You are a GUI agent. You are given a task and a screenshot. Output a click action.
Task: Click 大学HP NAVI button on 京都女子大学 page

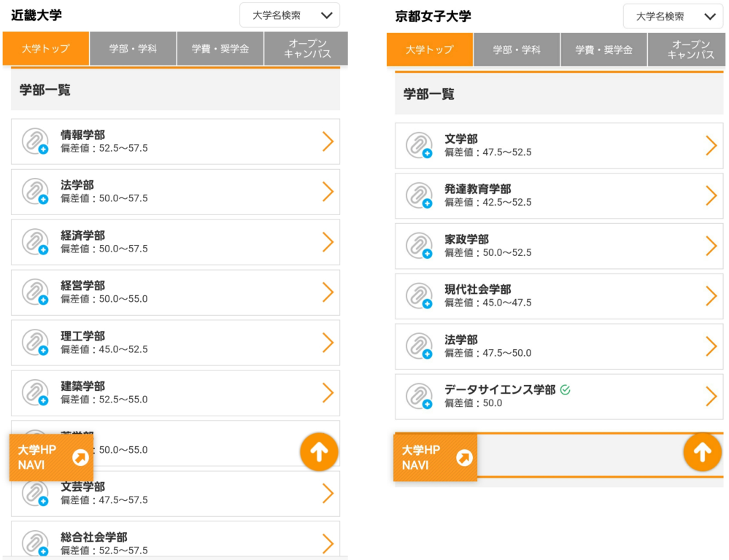(435, 457)
